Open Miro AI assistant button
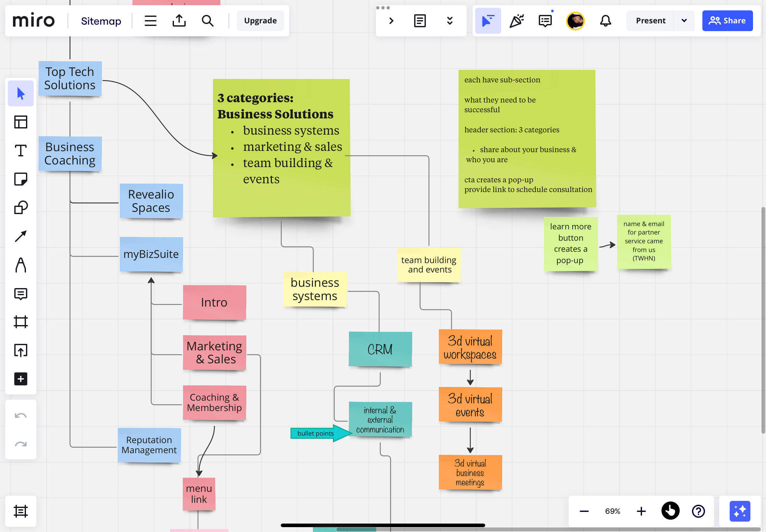The image size is (766, 532). click(x=740, y=511)
